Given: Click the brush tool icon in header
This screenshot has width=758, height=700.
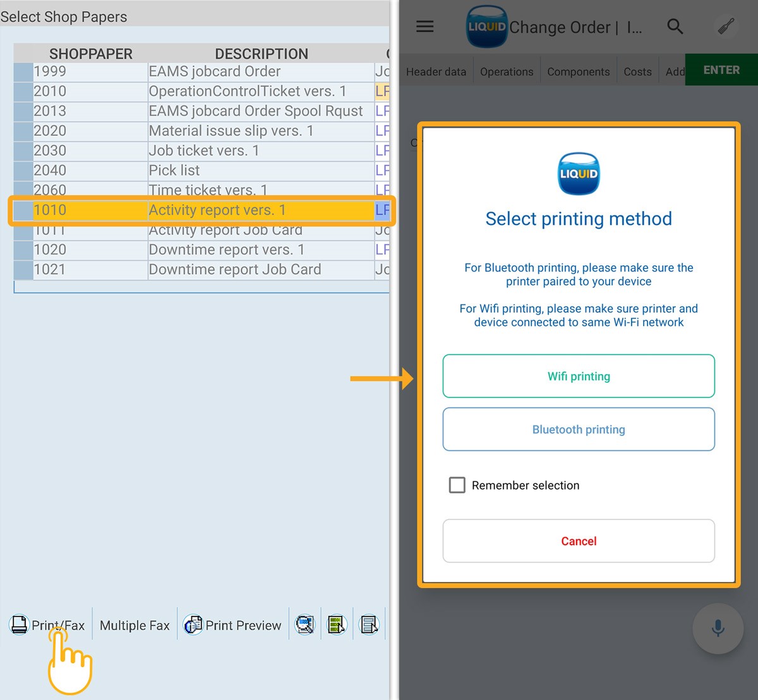Looking at the screenshot, I should [x=726, y=27].
